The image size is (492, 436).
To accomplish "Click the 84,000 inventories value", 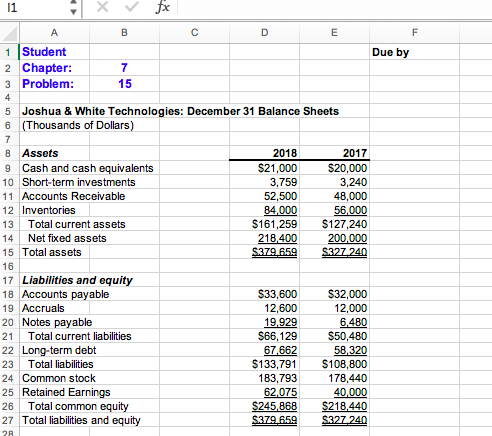I will click(x=280, y=210).
